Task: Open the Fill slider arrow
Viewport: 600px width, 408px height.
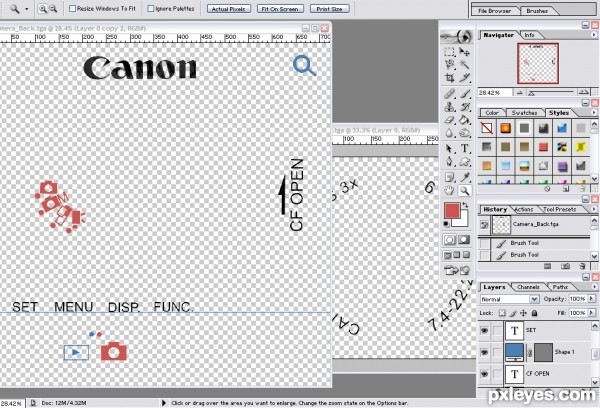Action: (592, 313)
